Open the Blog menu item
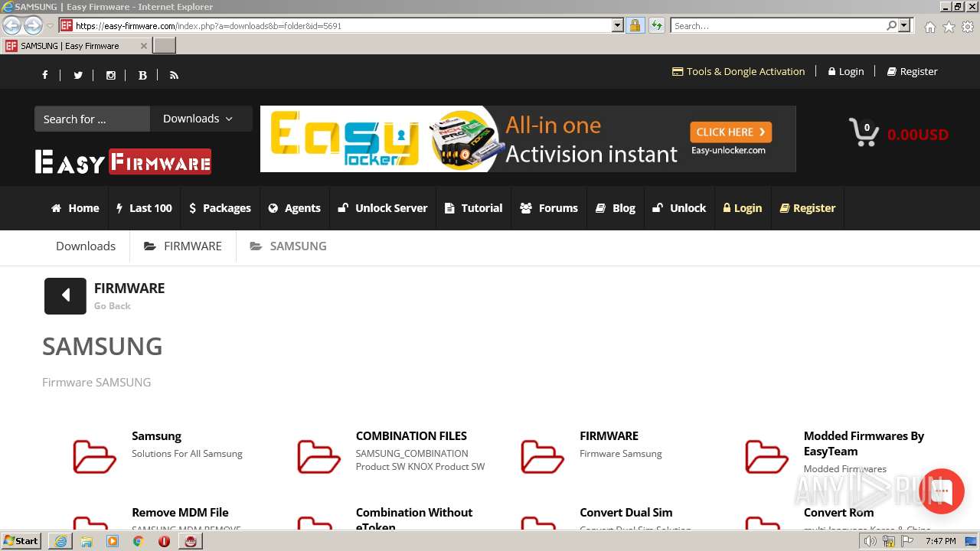 pos(616,208)
